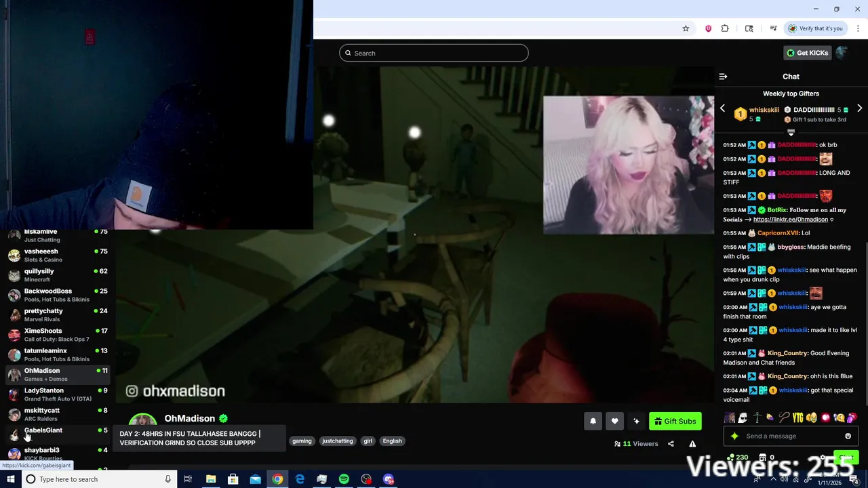Image resolution: width=868 pixels, height=488 pixels.
Task: Click the Kick Search field
Action: click(434, 53)
